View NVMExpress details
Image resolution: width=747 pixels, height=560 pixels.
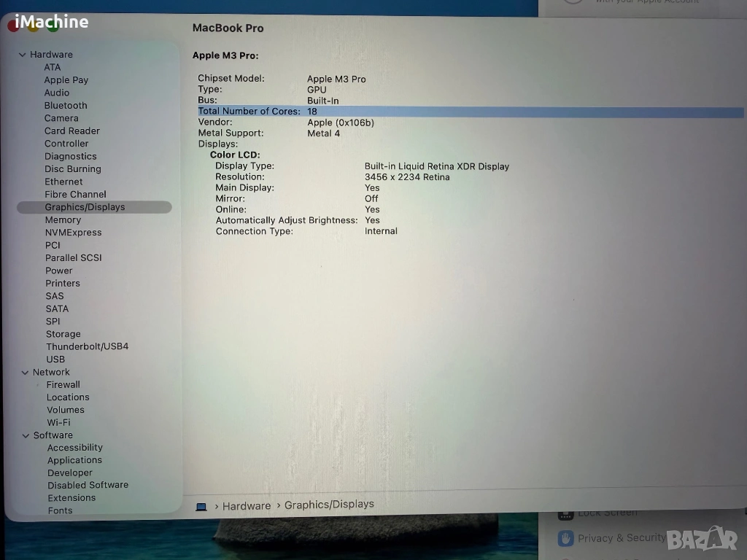tap(73, 233)
